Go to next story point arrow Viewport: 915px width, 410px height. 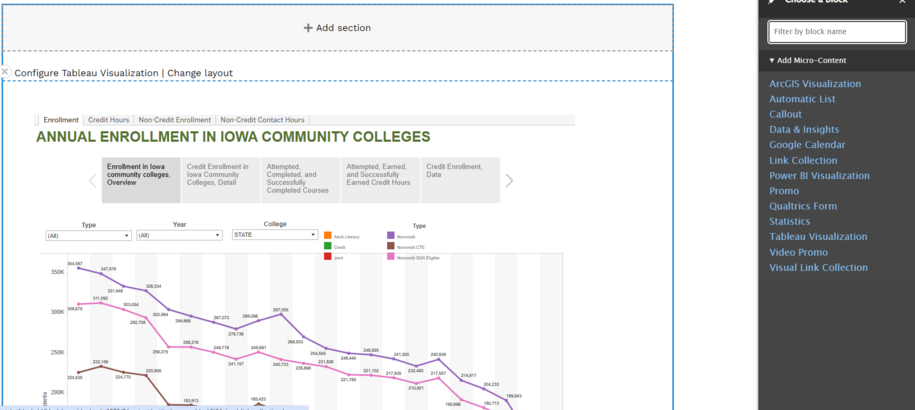[509, 181]
